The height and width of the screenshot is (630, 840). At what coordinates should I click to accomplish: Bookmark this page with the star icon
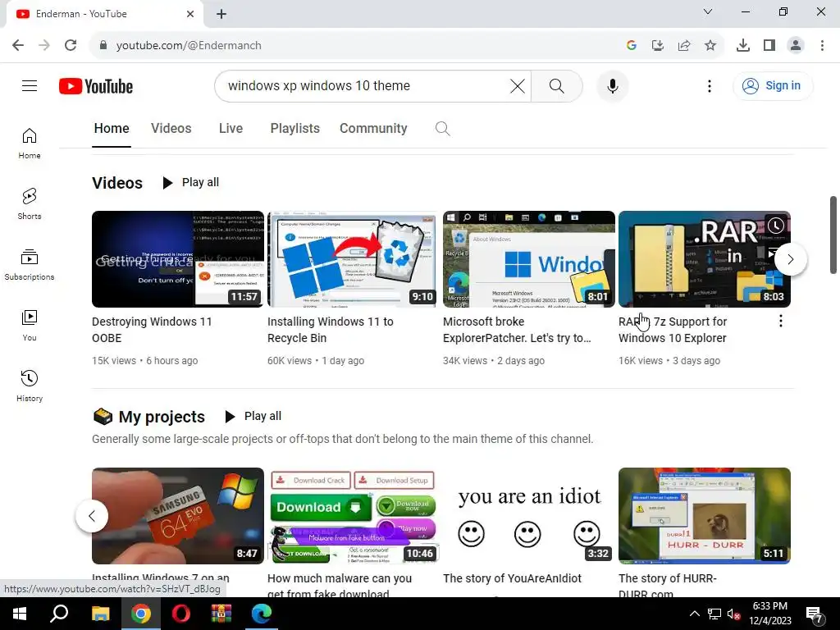pos(710,46)
